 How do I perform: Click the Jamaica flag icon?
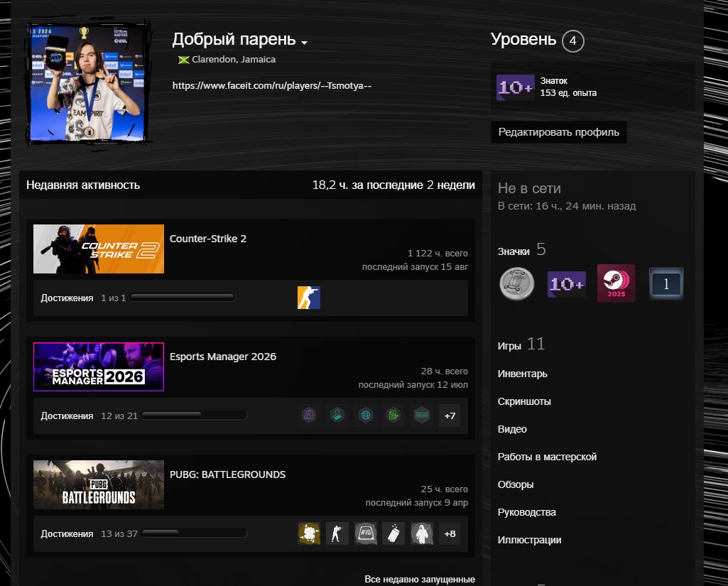184,60
